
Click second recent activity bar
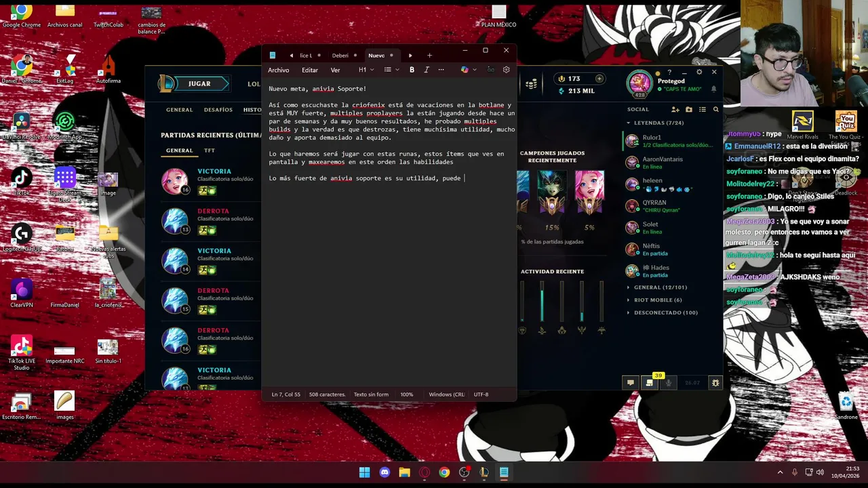(542, 302)
